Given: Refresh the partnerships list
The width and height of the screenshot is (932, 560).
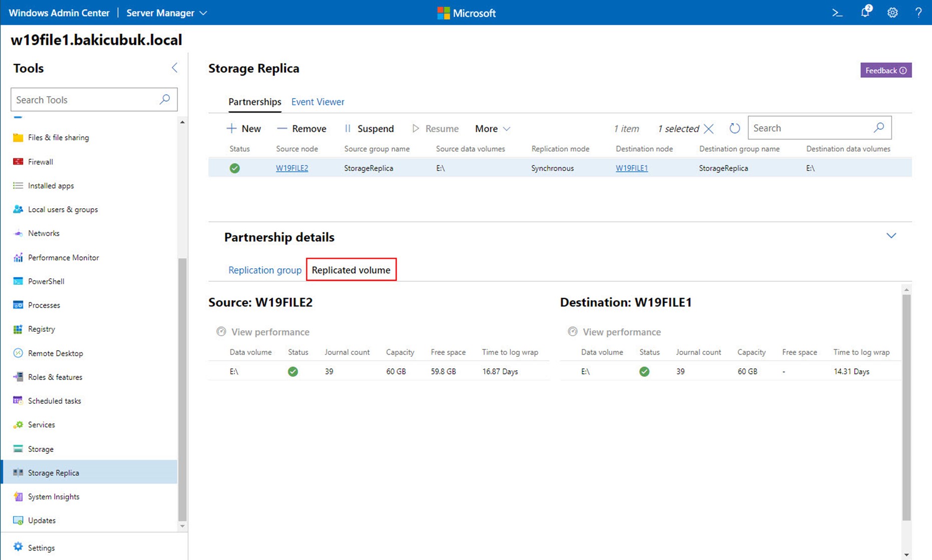Looking at the screenshot, I should 734,128.
